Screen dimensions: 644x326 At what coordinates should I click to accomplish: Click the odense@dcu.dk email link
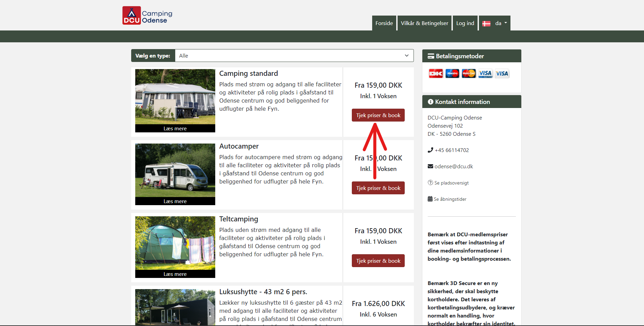pos(454,166)
